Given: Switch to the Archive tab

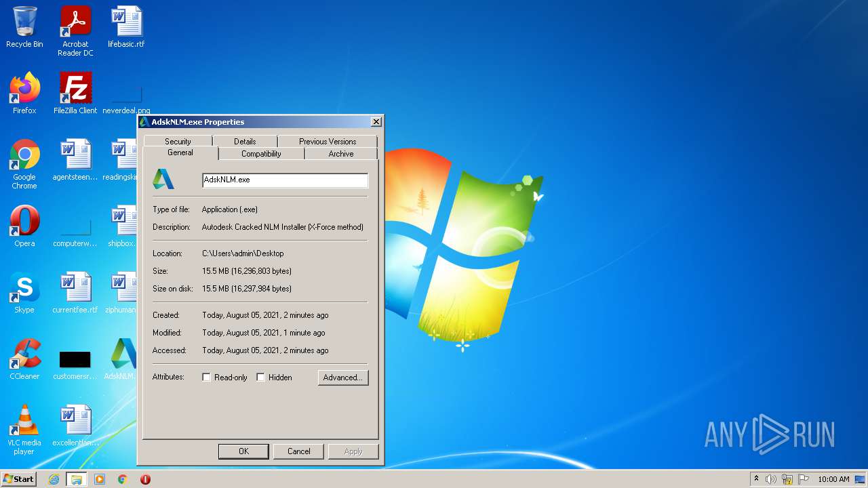Looking at the screenshot, I should (x=341, y=154).
